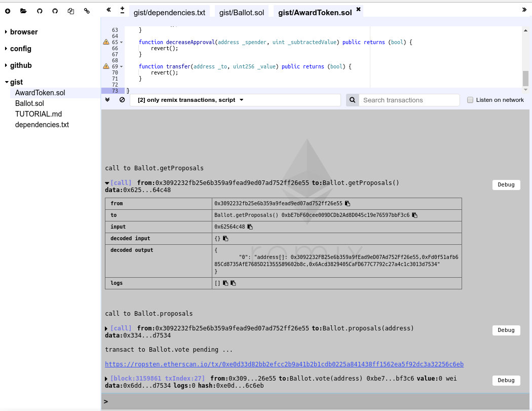532x411 pixels.
Task: Open AwardToken.sol in file explorer
Action: point(40,93)
